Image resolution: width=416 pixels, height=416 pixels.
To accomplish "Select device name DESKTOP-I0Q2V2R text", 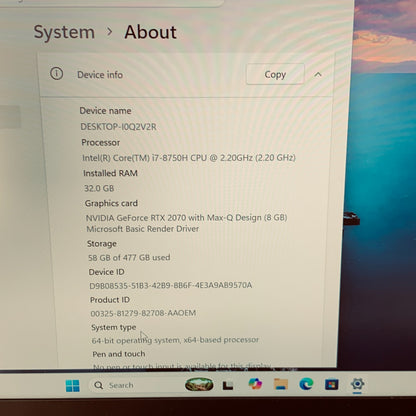I will coord(118,127).
